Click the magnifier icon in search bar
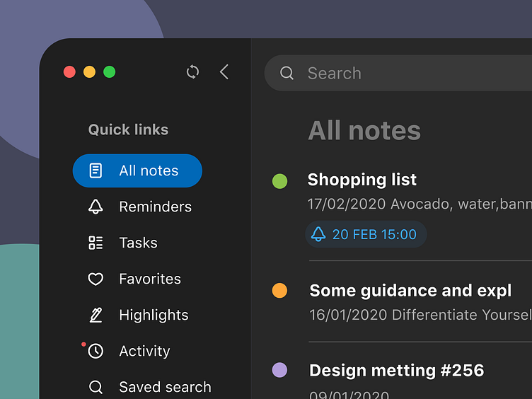 pos(287,74)
